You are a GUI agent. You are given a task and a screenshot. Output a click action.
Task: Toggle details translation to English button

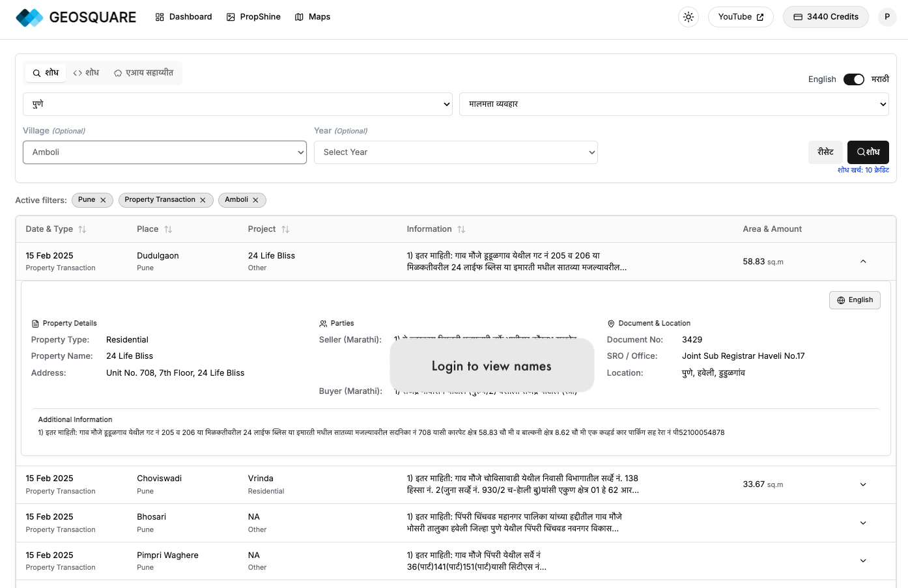tap(854, 300)
